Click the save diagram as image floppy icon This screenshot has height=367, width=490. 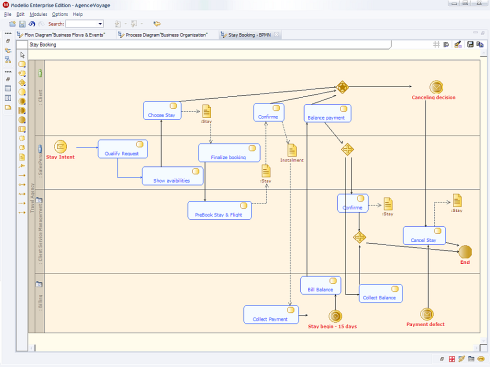(470, 44)
